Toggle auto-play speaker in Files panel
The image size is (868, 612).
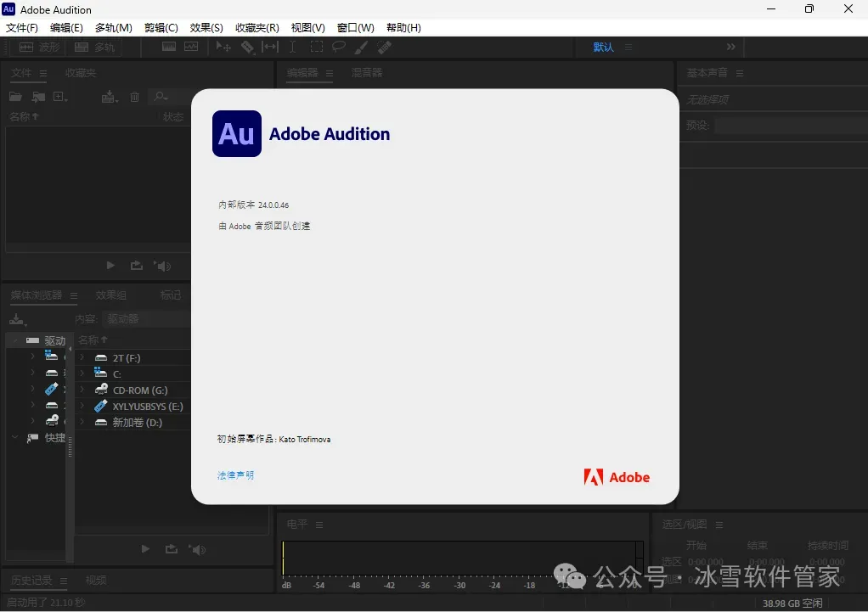tap(162, 267)
